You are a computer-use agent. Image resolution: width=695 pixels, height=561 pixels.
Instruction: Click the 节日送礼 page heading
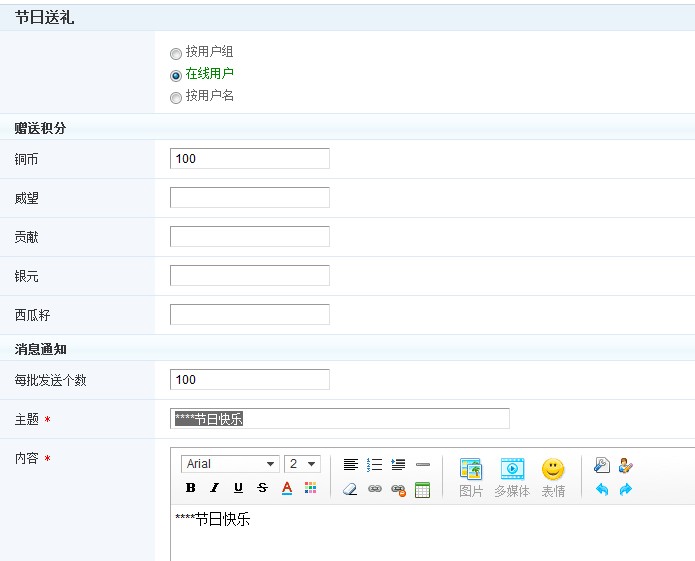point(44,18)
